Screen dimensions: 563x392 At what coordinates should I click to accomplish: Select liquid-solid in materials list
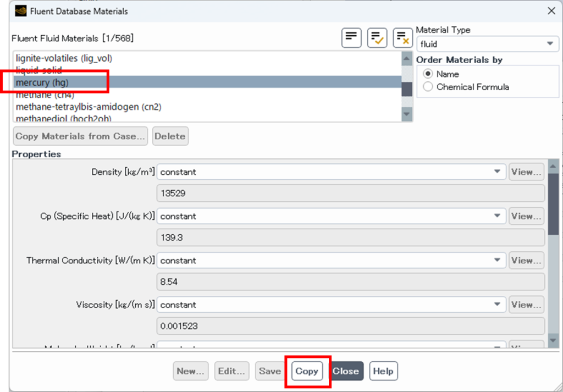point(207,70)
